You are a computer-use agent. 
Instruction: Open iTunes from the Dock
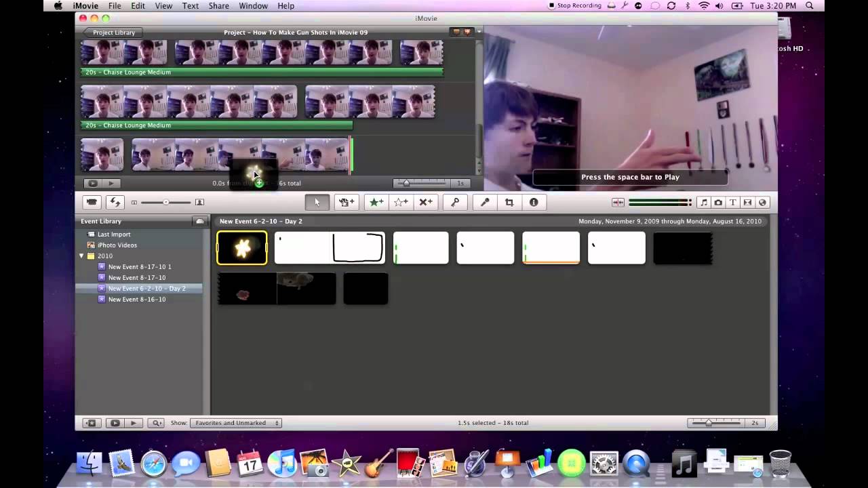[282, 464]
